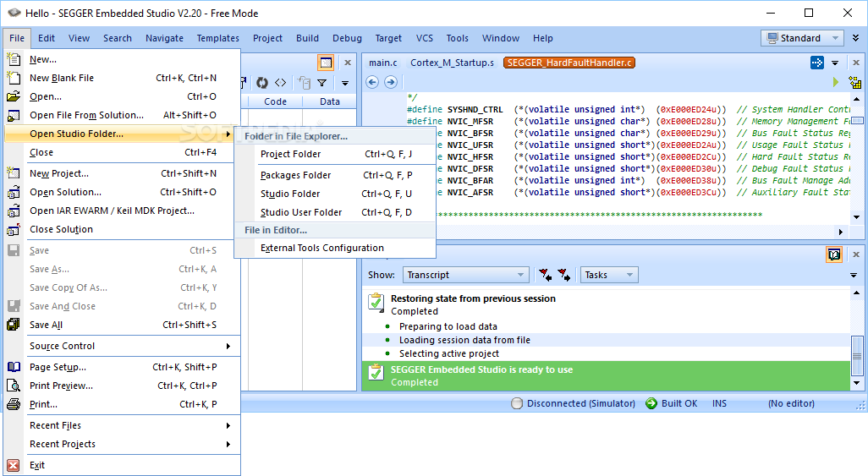Click the Data column header
The width and height of the screenshot is (868, 476).
(329, 101)
